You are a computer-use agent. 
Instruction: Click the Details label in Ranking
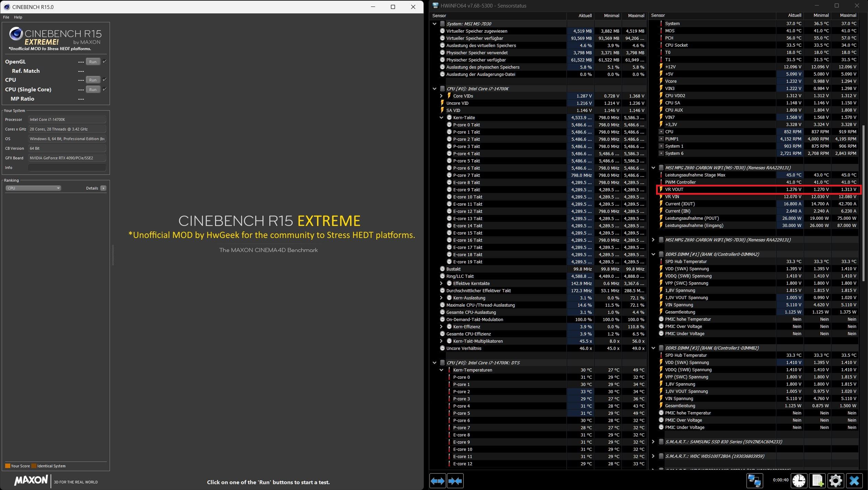(x=92, y=188)
